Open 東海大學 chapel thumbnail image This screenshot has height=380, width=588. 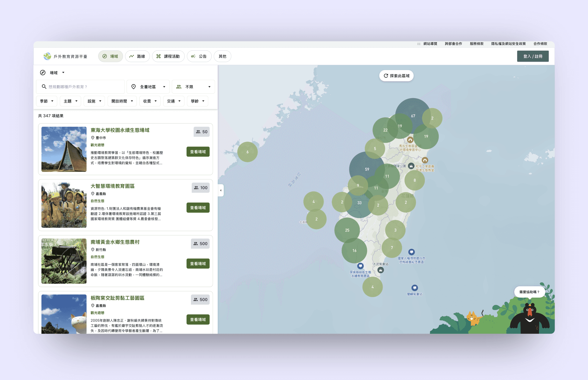click(x=64, y=149)
